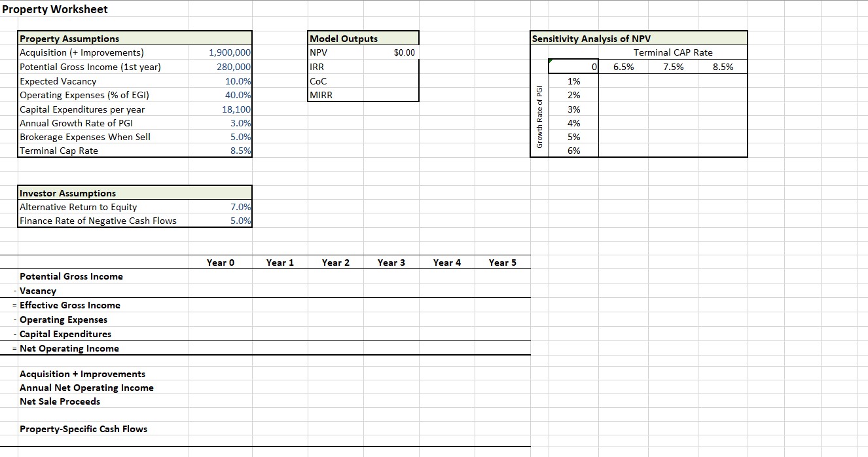This screenshot has height=457, width=868.
Task: Click the Property Worksheet title
Action: point(56,9)
